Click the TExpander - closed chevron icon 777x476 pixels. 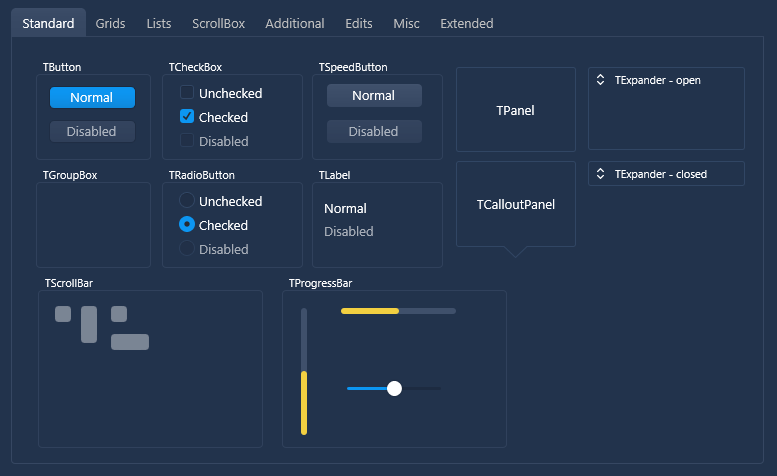tap(600, 174)
